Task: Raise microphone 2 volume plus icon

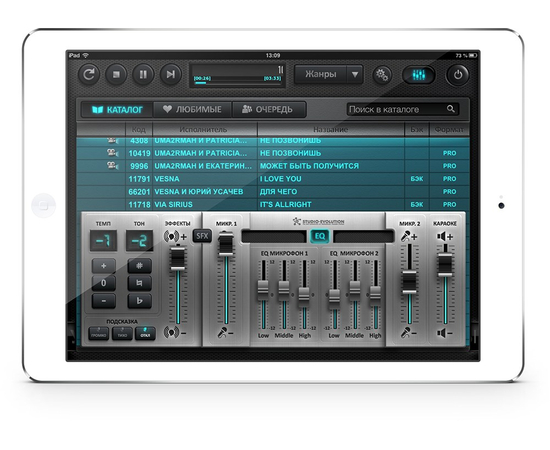Action: pos(409,236)
